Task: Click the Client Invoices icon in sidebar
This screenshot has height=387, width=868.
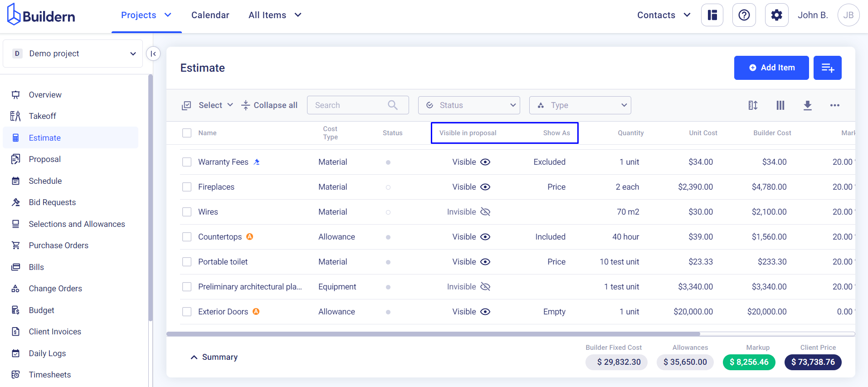Action: (15, 332)
